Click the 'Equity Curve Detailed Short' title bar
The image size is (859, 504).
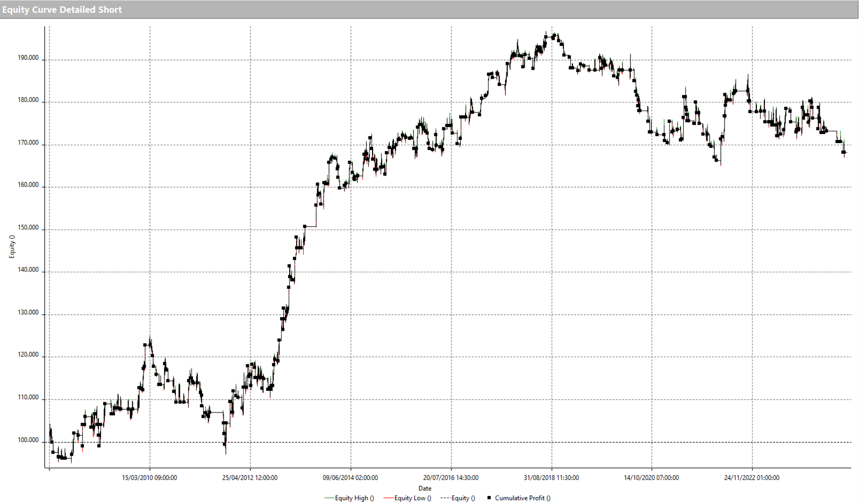62,10
